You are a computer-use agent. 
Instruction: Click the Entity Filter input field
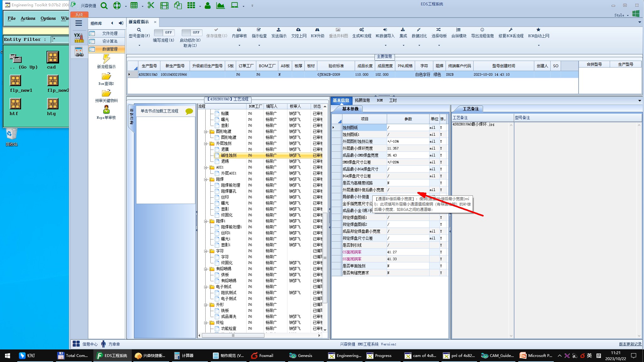coord(60,39)
